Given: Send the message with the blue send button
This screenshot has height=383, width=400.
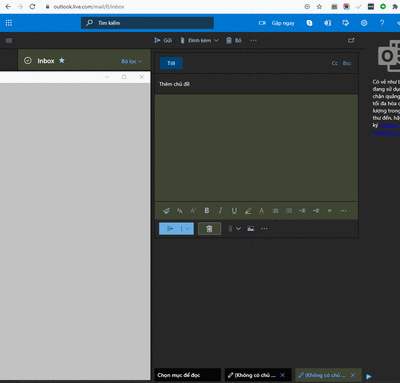Looking at the screenshot, I should click(170, 229).
